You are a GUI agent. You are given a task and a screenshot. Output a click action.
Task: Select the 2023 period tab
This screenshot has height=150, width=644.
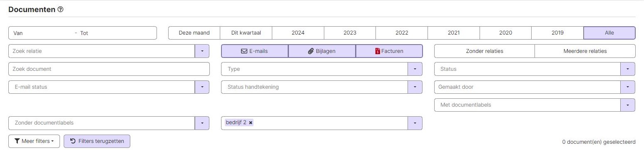coord(350,33)
